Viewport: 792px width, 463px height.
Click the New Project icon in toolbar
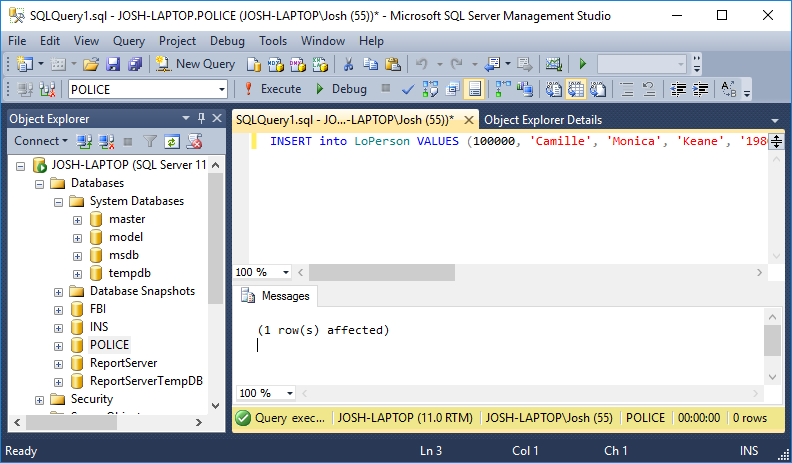point(25,64)
